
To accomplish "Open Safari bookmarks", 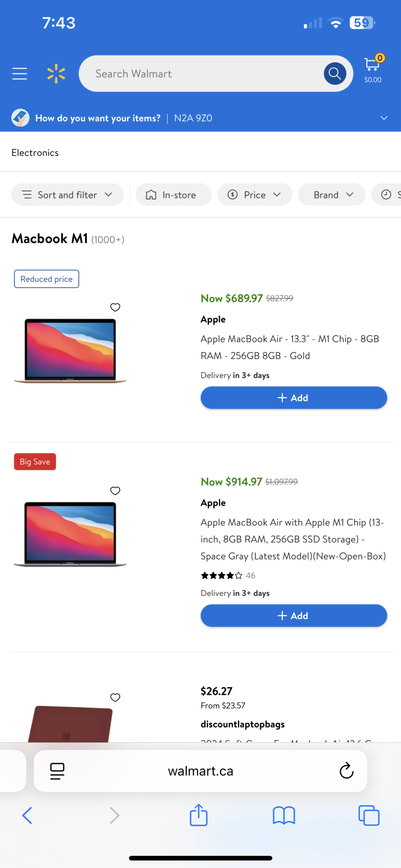I will coord(284,815).
